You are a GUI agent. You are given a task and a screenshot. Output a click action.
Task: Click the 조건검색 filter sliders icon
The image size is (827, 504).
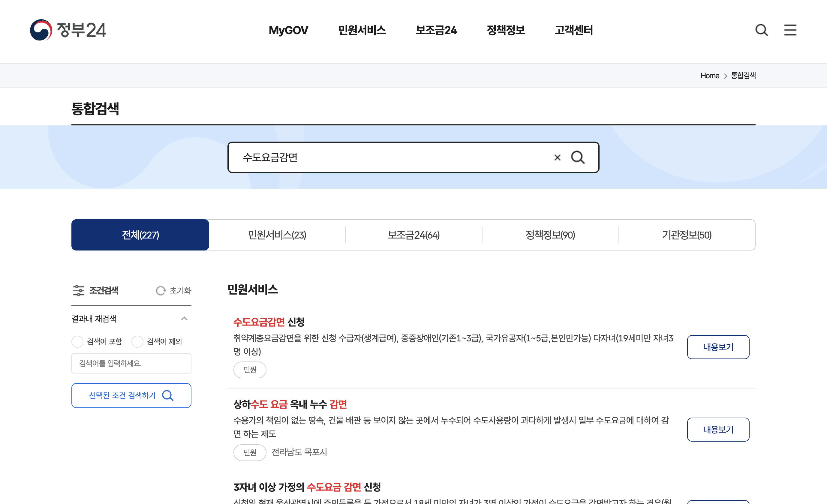point(79,291)
